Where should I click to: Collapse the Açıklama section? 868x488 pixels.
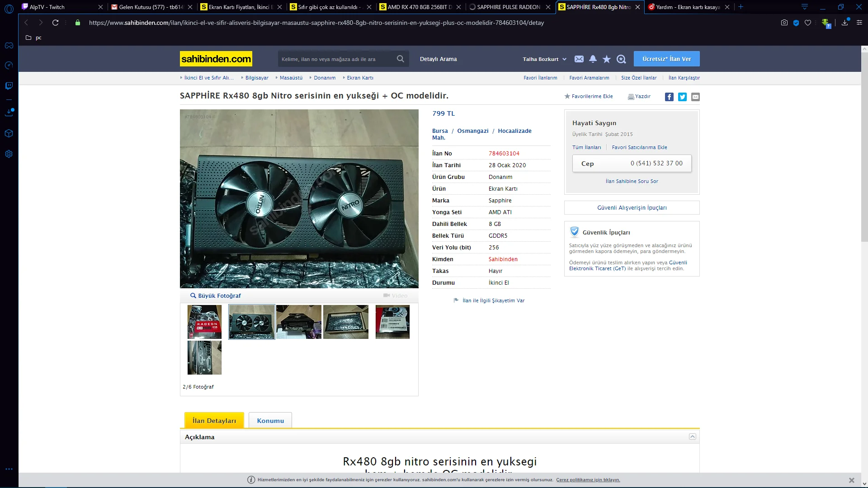692,436
